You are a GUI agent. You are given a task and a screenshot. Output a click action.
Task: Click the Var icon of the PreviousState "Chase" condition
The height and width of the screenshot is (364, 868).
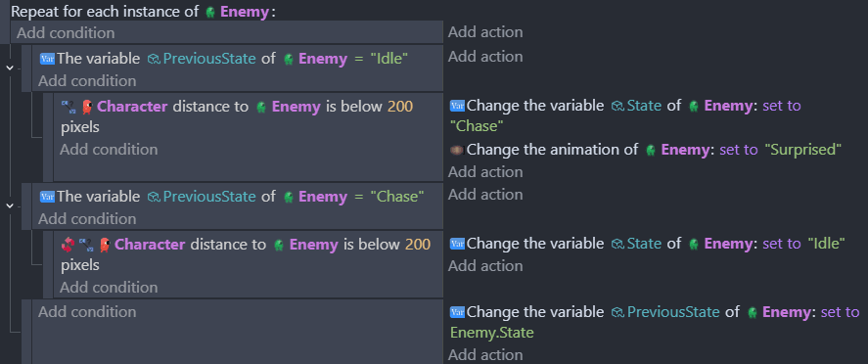tap(47, 197)
